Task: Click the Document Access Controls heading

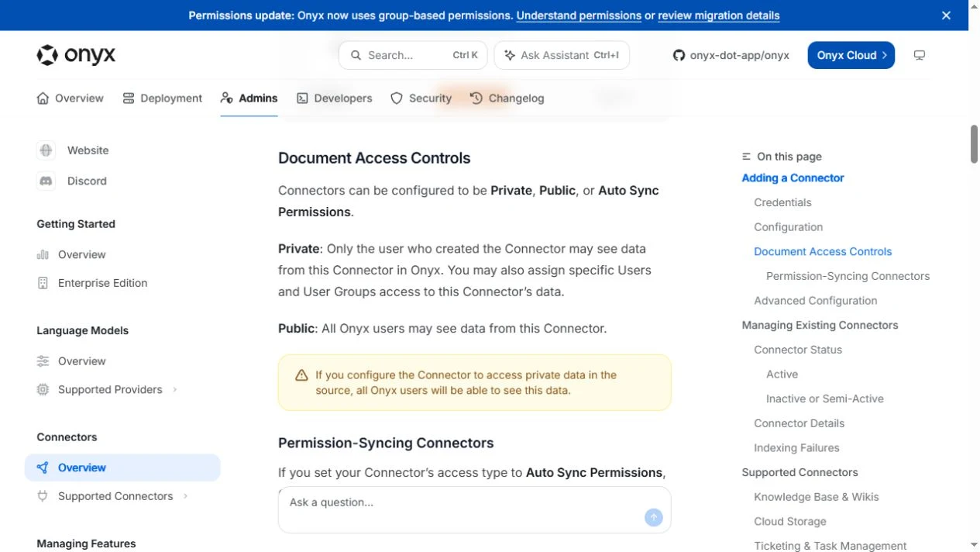Action: (374, 158)
